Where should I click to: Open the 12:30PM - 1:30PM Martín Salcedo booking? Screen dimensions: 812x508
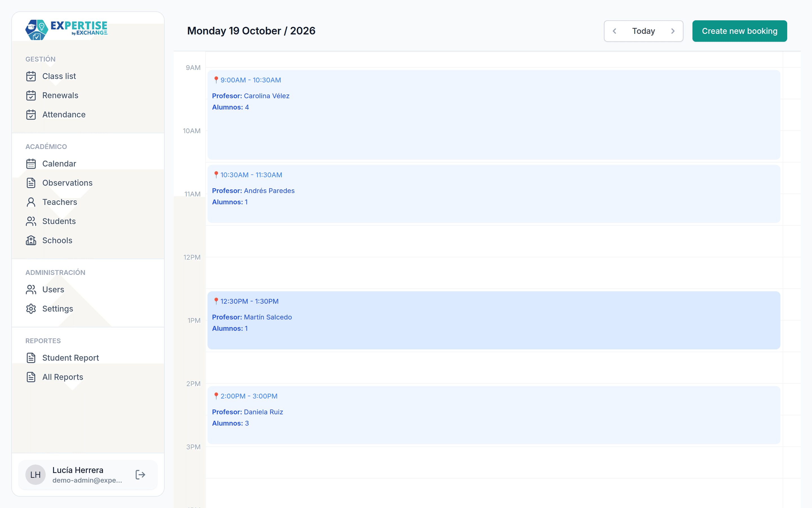[x=494, y=320]
